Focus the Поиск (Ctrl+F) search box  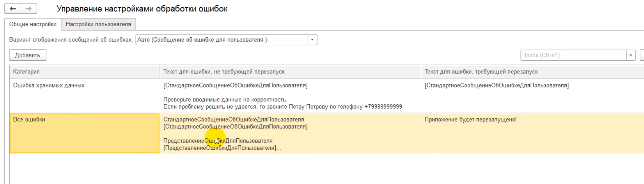(x=573, y=55)
